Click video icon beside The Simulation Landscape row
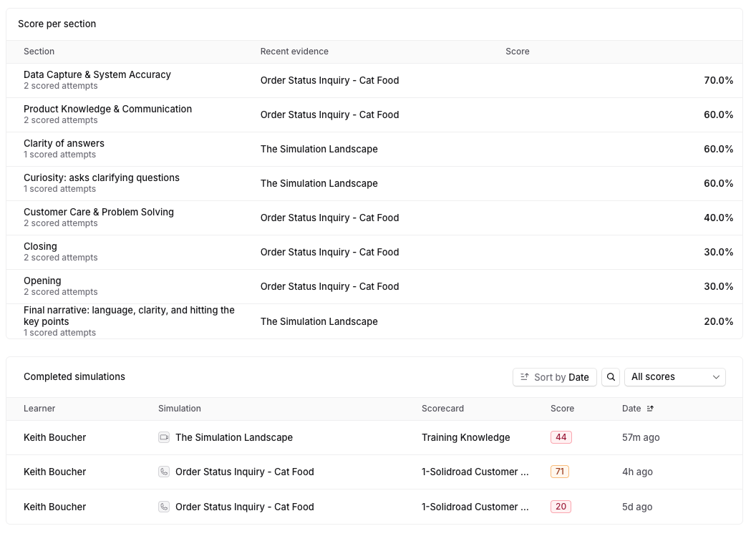Image resolution: width=756 pixels, height=536 pixels. (x=164, y=437)
